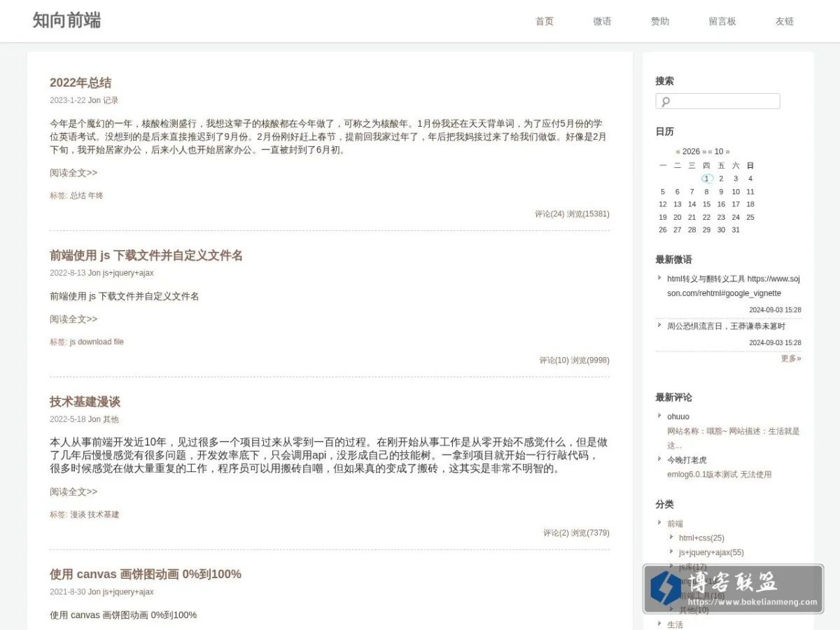Open the 2022年总结 post title
This screenshot has height=630, width=840.
[80, 83]
